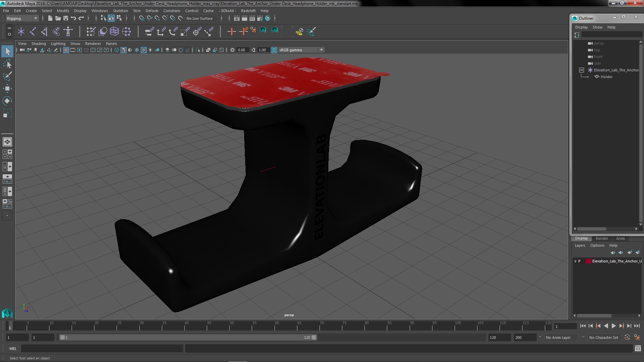Viewport: 644px width, 362px height.
Task: Click the New Scene icon
Action: click(50, 18)
